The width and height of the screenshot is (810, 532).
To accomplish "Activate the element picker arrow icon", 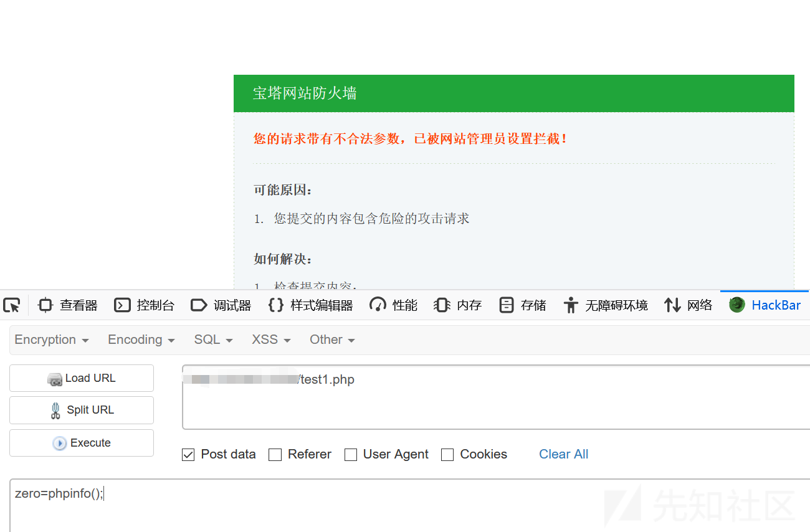I will tap(12, 305).
